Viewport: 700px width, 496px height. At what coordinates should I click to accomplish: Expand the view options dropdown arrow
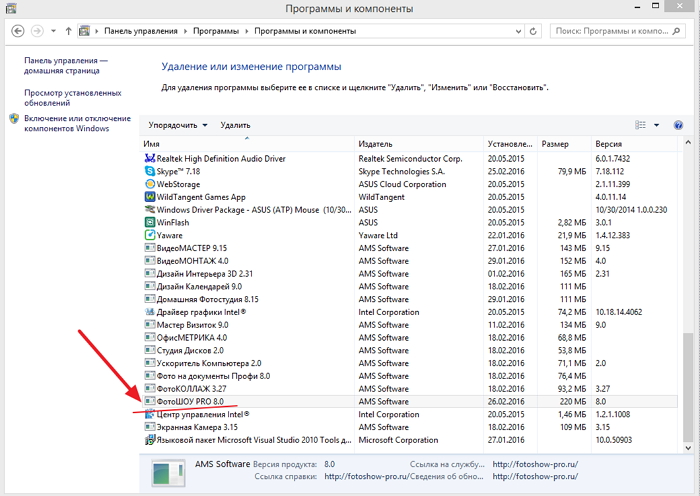point(656,125)
